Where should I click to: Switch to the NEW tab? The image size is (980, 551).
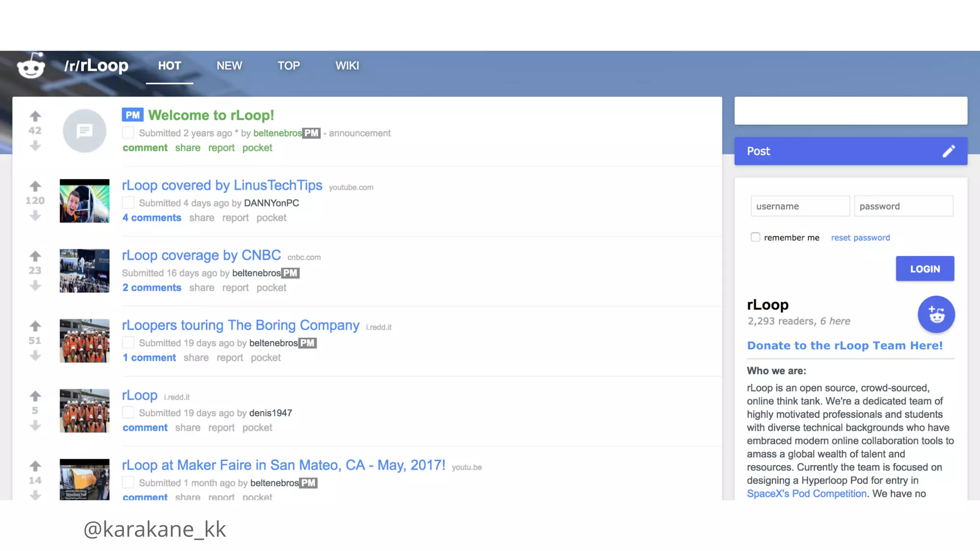[x=229, y=66]
